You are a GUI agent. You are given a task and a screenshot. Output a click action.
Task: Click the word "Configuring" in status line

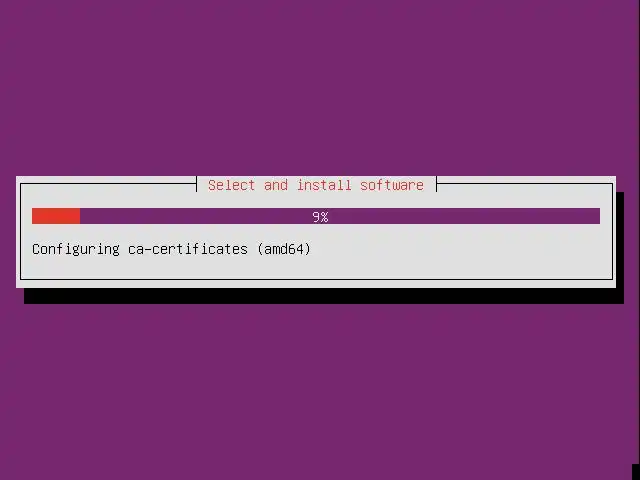[76, 249]
